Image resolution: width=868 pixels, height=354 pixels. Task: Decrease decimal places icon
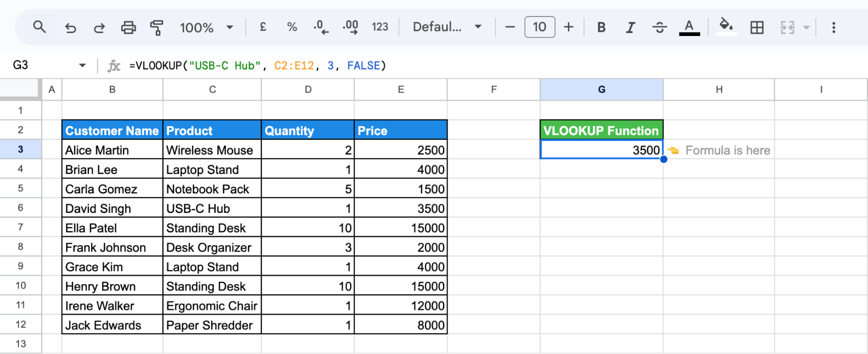(321, 27)
